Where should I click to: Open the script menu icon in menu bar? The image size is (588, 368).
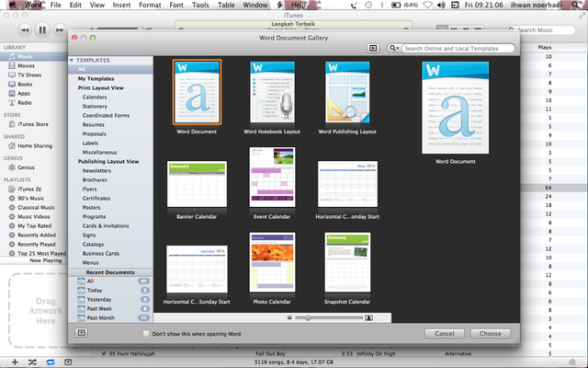[x=279, y=5]
